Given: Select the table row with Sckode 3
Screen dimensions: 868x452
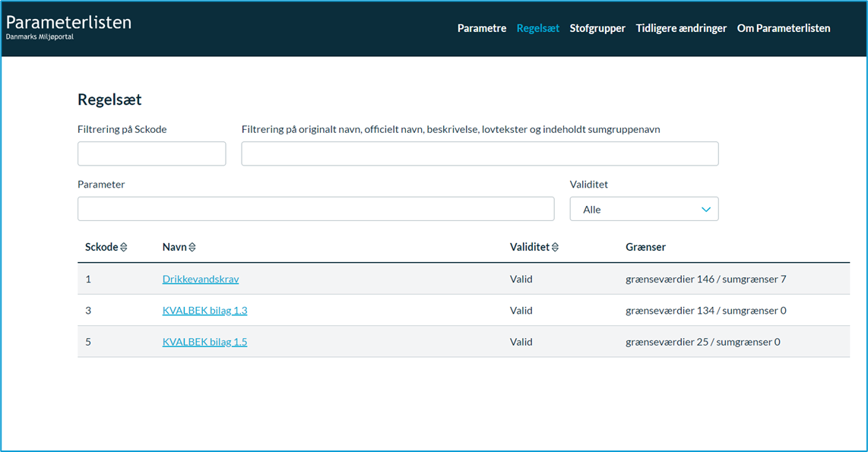Looking at the screenshot, I should [x=464, y=311].
